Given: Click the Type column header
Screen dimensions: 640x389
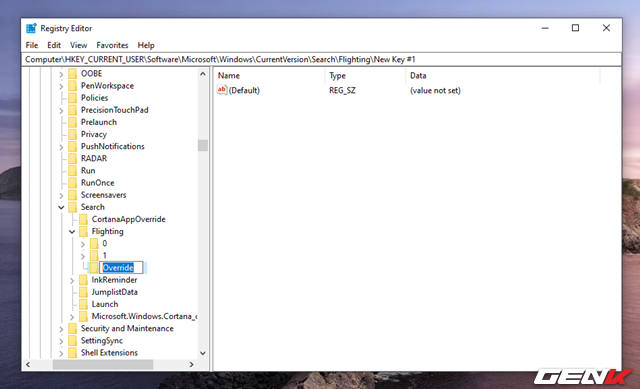Looking at the screenshot, I should (x=365, y=76).
